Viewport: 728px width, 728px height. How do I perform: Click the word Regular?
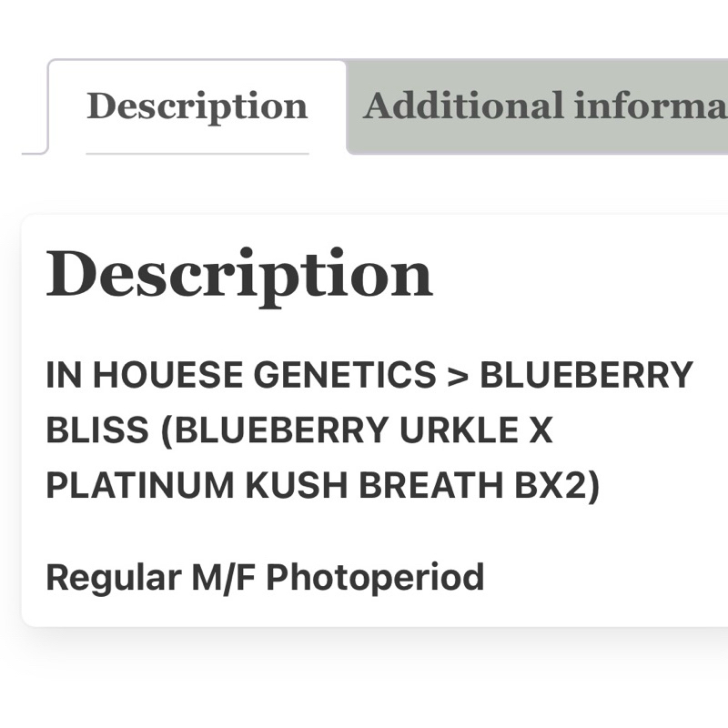click(114, 579)
